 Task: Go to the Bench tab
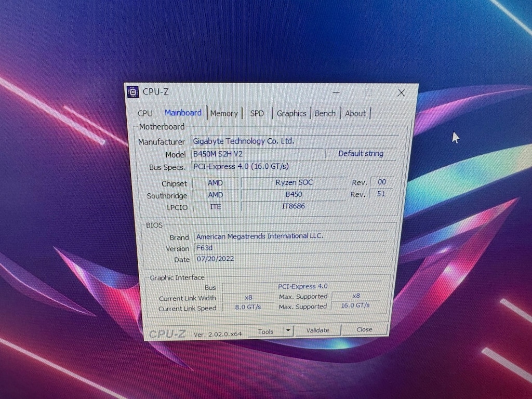coord(325,113)
